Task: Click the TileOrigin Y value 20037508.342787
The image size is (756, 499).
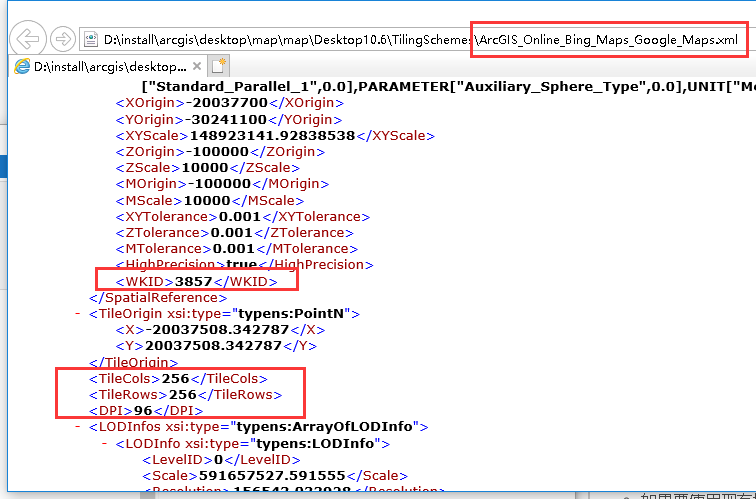Action: [x=213, y=346]
